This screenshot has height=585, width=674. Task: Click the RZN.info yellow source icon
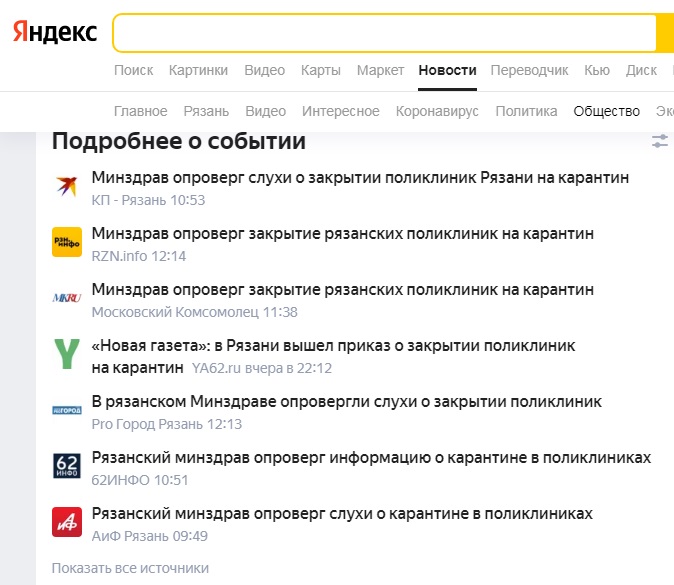coord(67,242)
